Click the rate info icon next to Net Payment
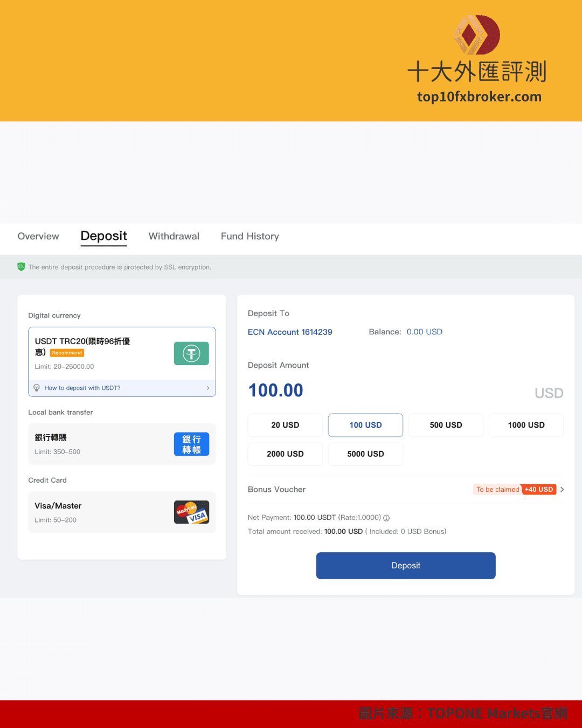Screen dimensions: 582x728 click(386, 518)
